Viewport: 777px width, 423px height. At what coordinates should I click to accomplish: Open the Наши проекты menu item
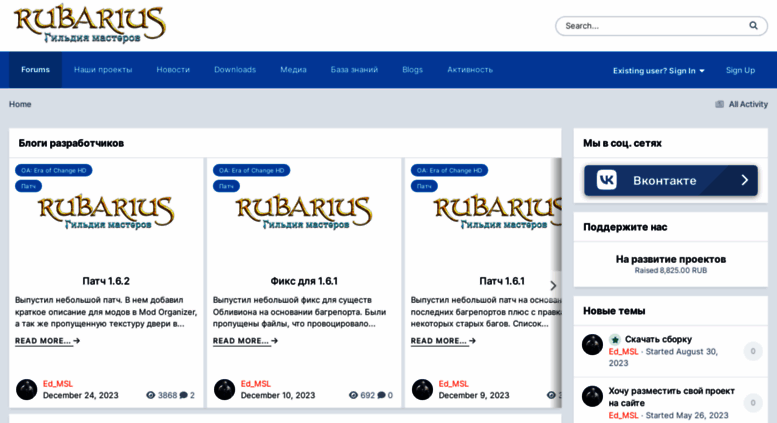[x=103, y=70]
